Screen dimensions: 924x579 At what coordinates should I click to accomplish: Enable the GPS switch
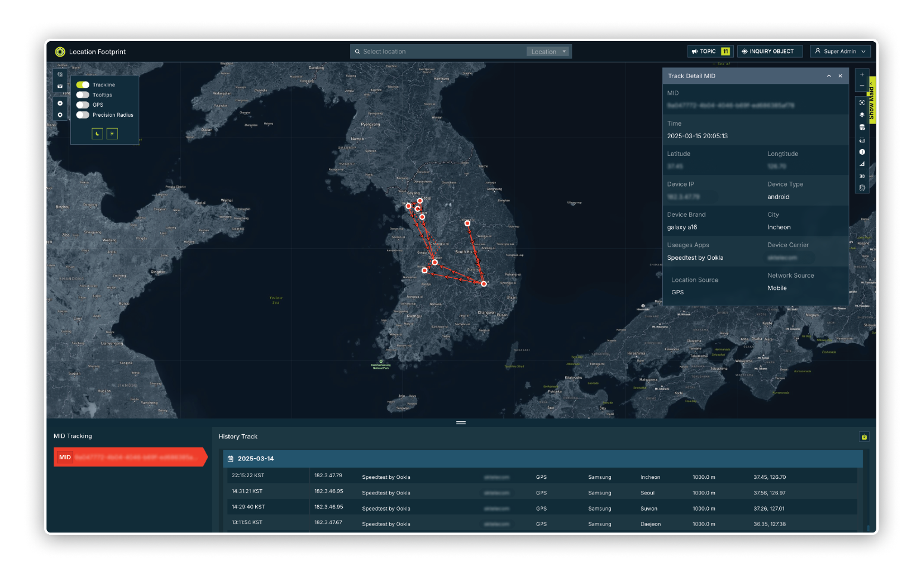tap(83, 105)
